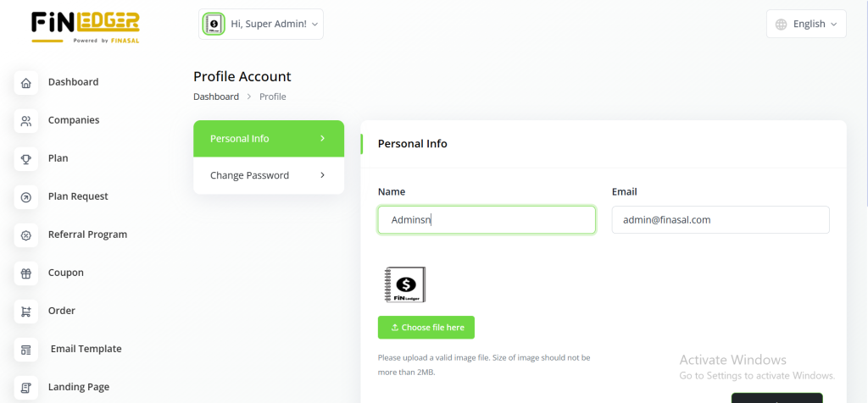This screenshot has width=868, height=403.
Task: Click the Plan Request arrow icon
Action: point(26,197)
